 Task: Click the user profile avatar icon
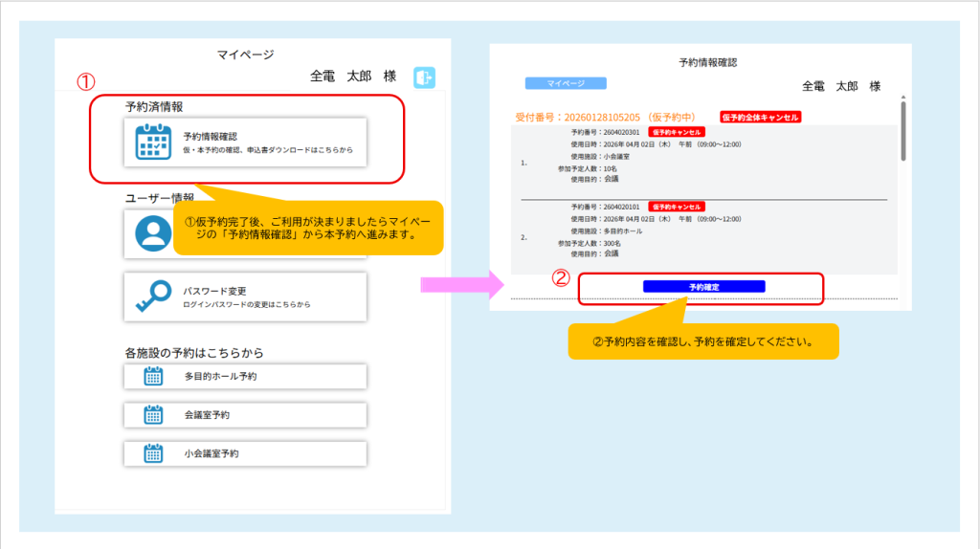[153, 233]
